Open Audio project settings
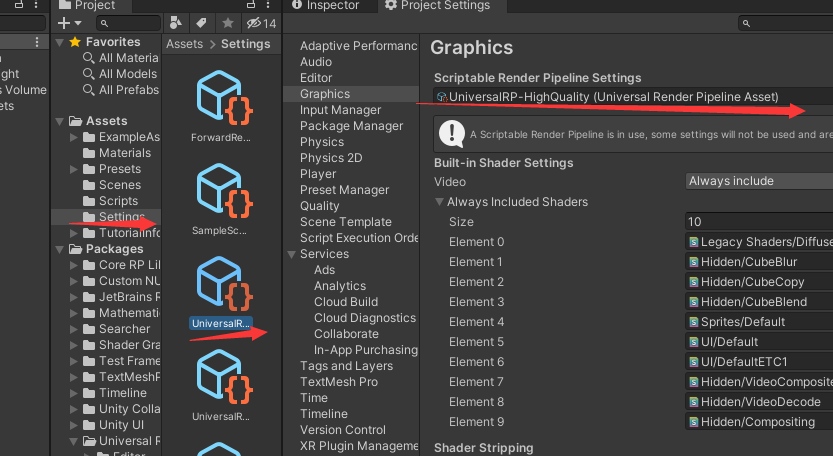Viewport: 833px width, 456px height. [316, 62]
